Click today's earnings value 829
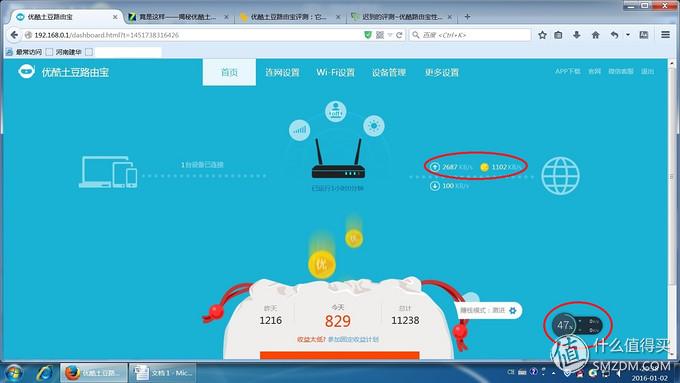This screenshot has height=383, width=680. 338,321
